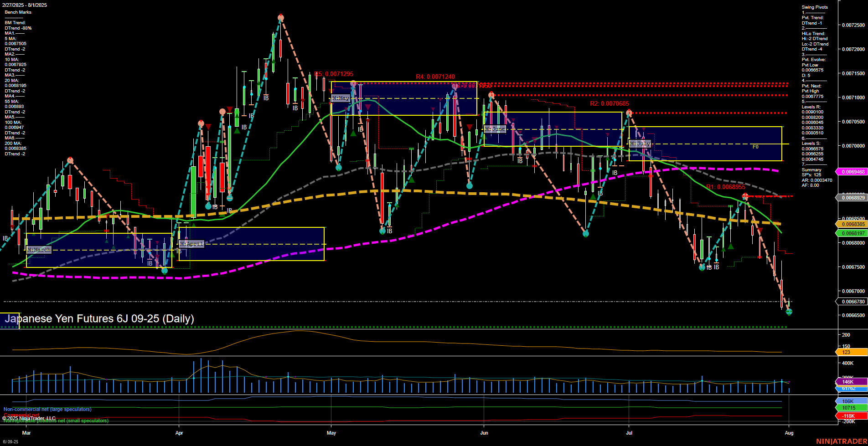868x446 pixels.
Task: Click the Pvt High value 0.0067775
Action: [813, 97]
